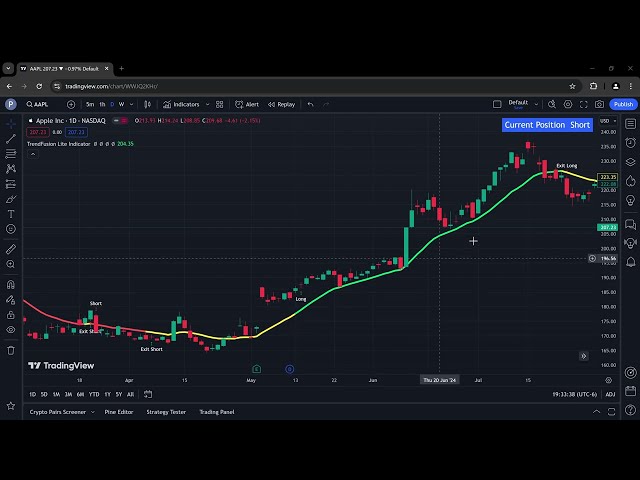Viewport: 640px width, 480px height.
Task: Expand the Crypto Pairs Screener dropdown
Action: click(x=93, y=412)
